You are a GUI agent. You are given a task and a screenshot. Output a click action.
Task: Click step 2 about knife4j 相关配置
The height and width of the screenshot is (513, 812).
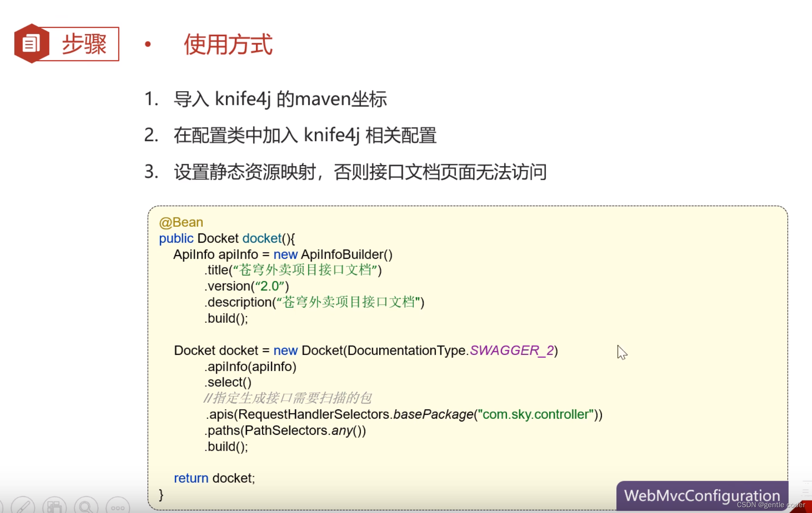(305, 135)
